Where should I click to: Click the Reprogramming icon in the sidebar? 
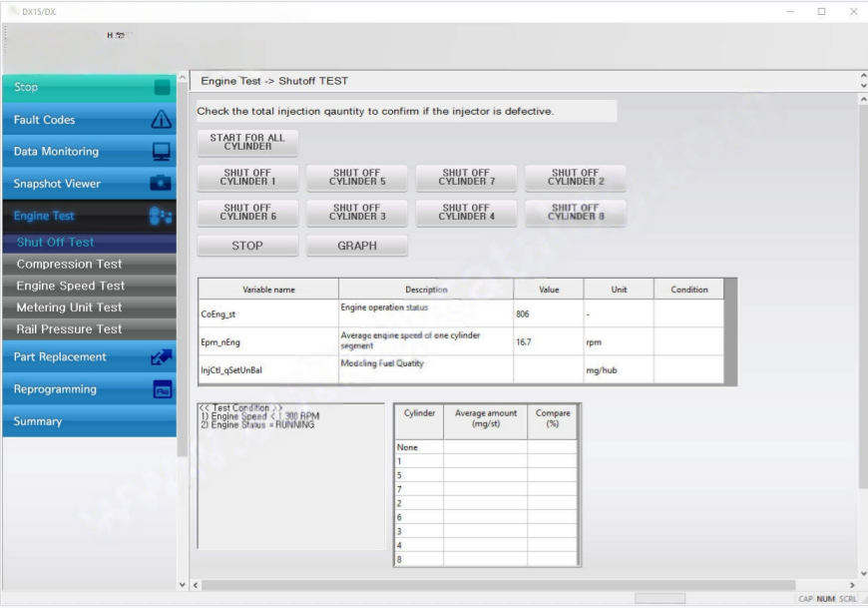click(162, 389)
